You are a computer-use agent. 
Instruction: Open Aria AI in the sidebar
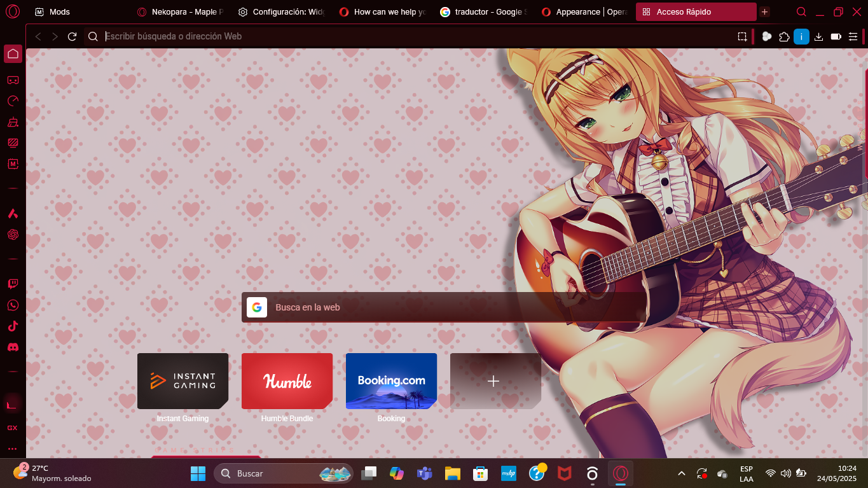click(x=13, y=213)
